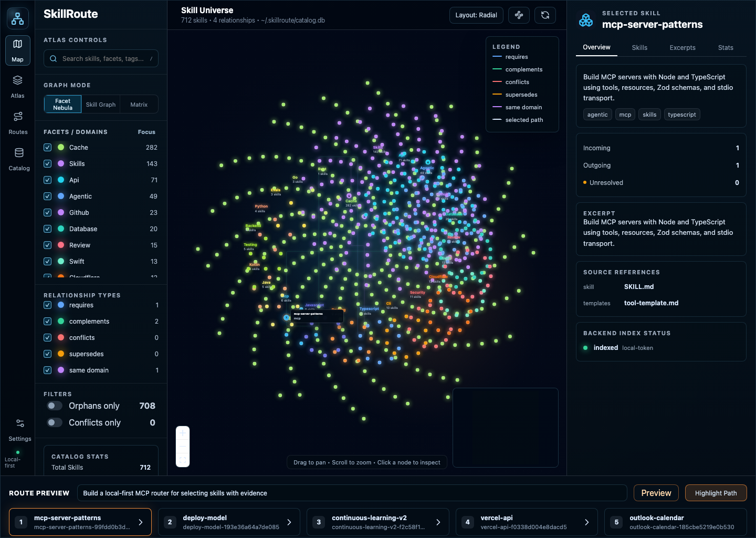Select the agentic tag chip
This screenshot has height=538, width=756.
click(x=597, y=115)
